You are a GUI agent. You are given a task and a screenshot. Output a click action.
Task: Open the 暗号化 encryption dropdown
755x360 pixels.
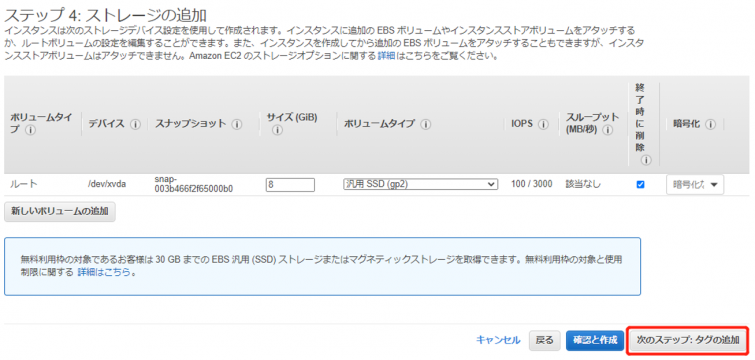695,185
